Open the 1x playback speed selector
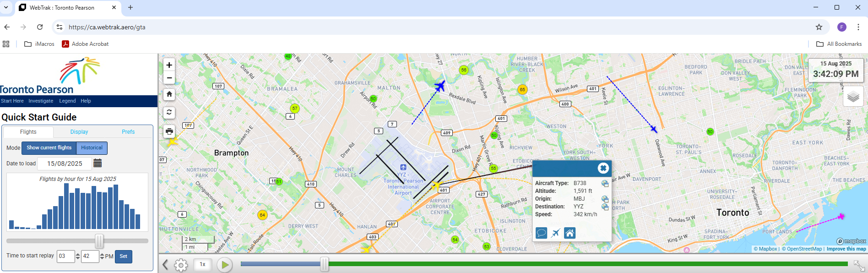The height and width of the screenshot is (273, 868). pyautogui.click(x=202, y=264)
